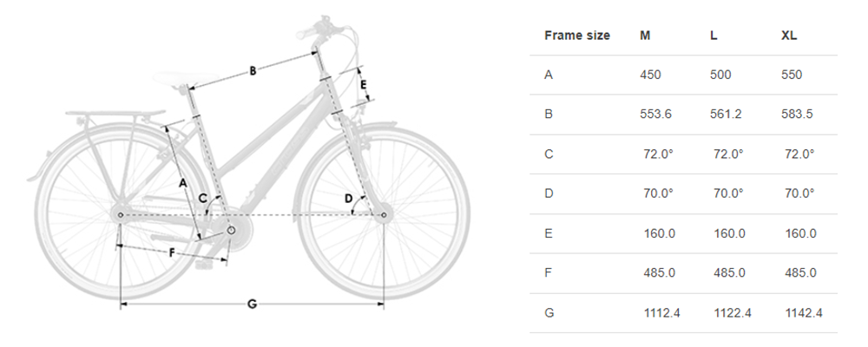The height and width of the screenshot is (347, 868).
Task: Click the 'Frame size' header cell
Action: tap(577, 36)
